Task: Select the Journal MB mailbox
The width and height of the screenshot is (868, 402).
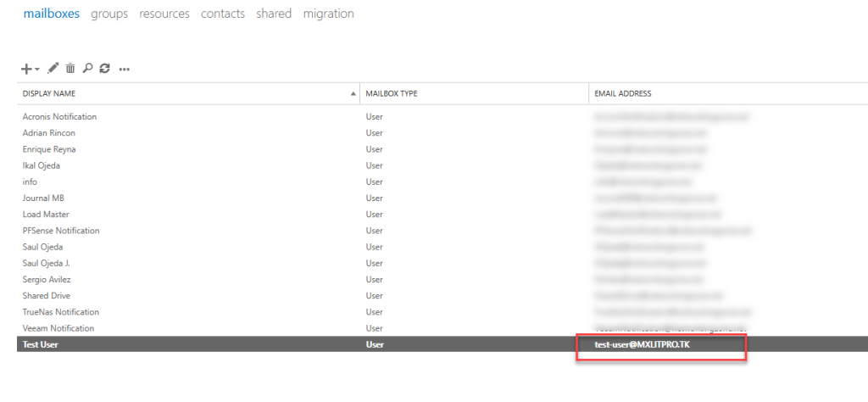Action: point(42,198)
